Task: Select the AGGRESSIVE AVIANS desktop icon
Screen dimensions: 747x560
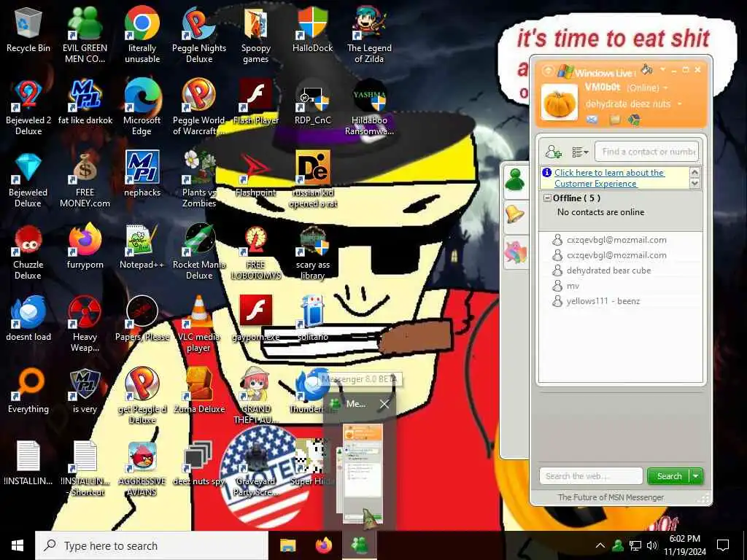Action: tap(142, 469)
